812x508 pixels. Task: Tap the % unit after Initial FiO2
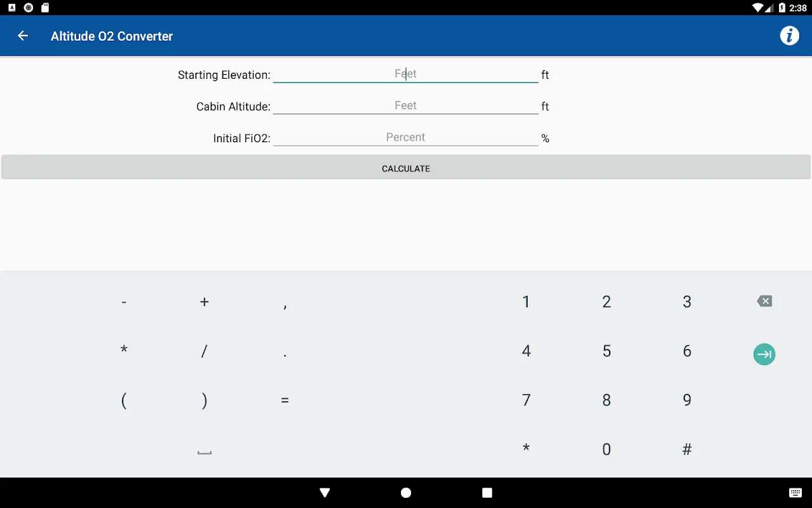click(x=545, y=138)
